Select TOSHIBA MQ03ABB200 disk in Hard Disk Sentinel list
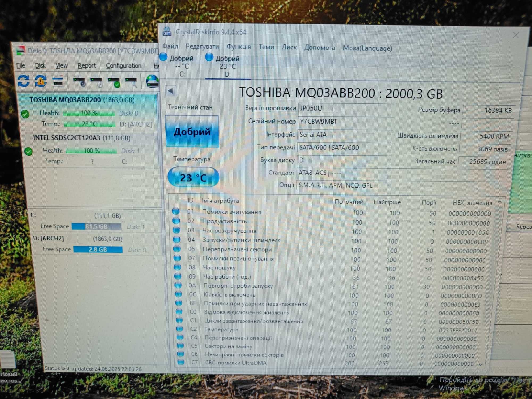This screenshot has height=399, width=532. pyautogui.click(x=89, y=112)
